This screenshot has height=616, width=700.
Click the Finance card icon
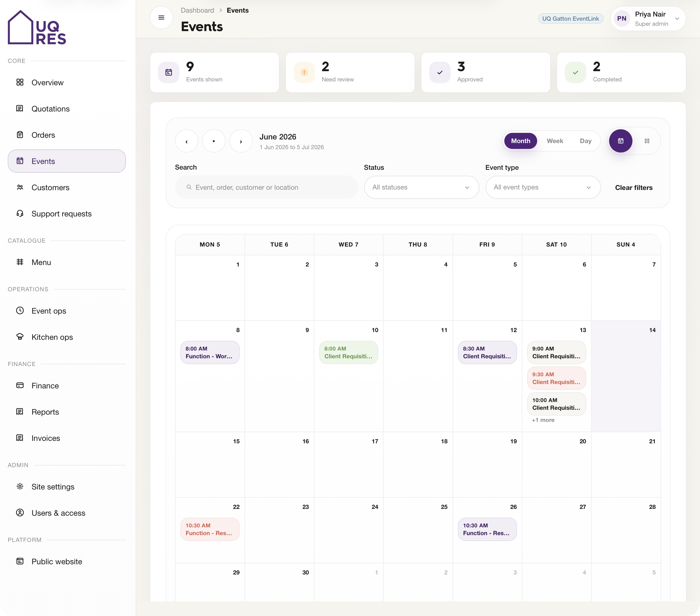(20, 385)
